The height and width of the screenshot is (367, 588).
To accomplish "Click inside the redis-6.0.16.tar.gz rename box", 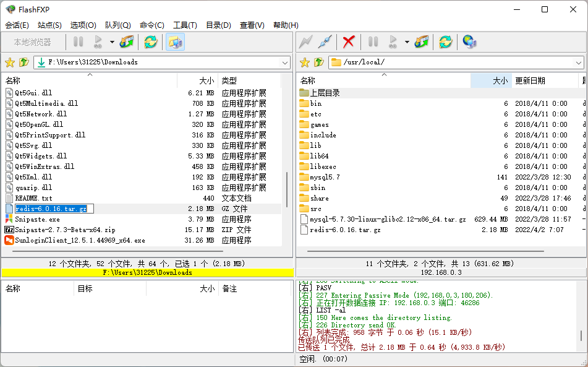I will [54, 209].
